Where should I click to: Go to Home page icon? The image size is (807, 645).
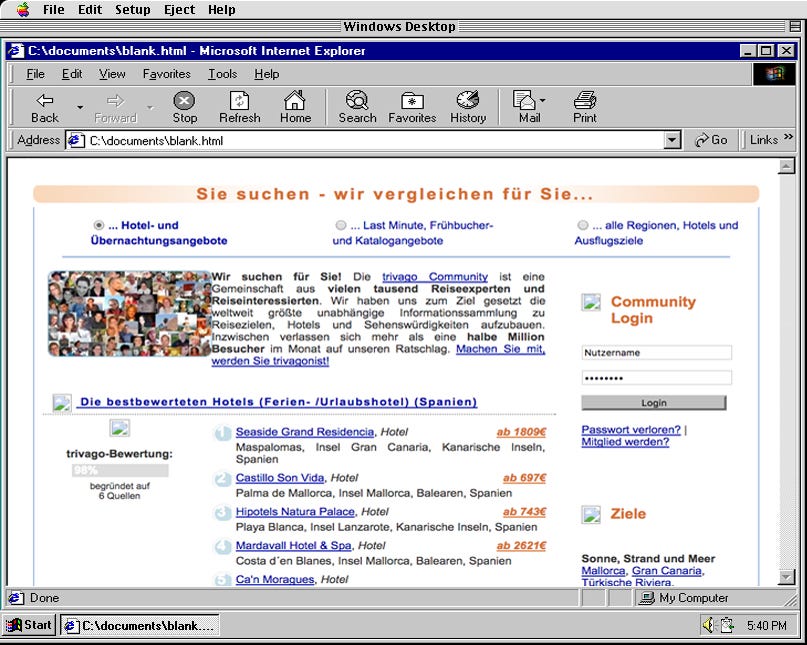(x=295, y=107)
